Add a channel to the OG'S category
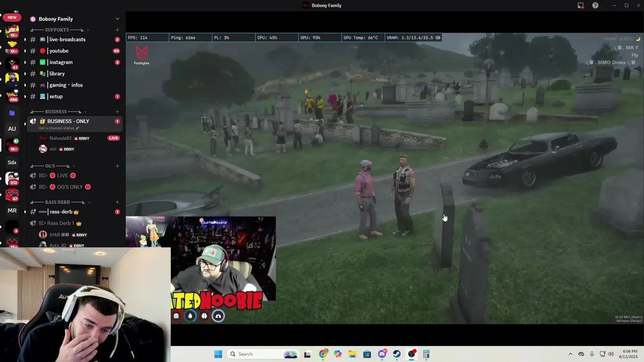 [117, 166]
